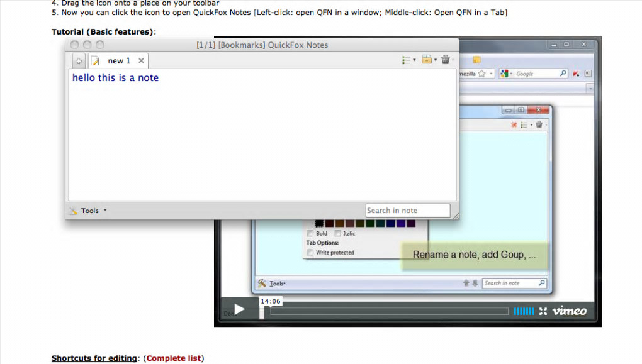This screenshot has width=642, height=364.
Task: Adjust the Vimeo volume bars
Action: coord(524,312)
